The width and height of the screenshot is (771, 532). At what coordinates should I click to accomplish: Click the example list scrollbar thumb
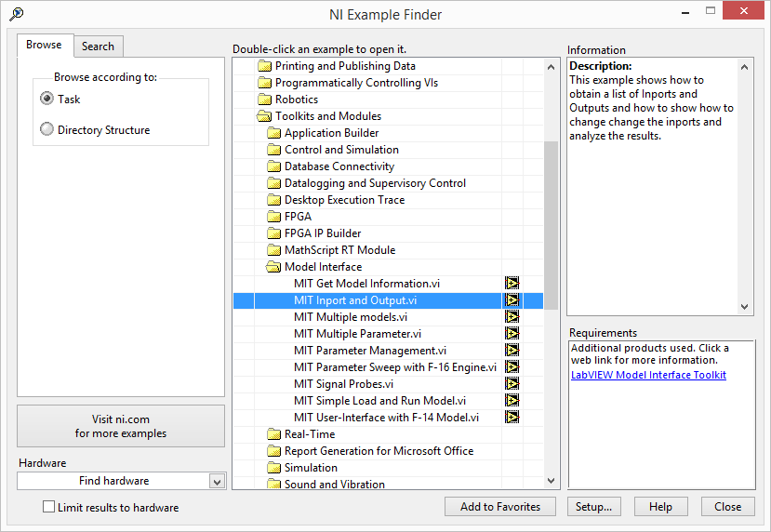pyautogui.click(x=551, y=225)
